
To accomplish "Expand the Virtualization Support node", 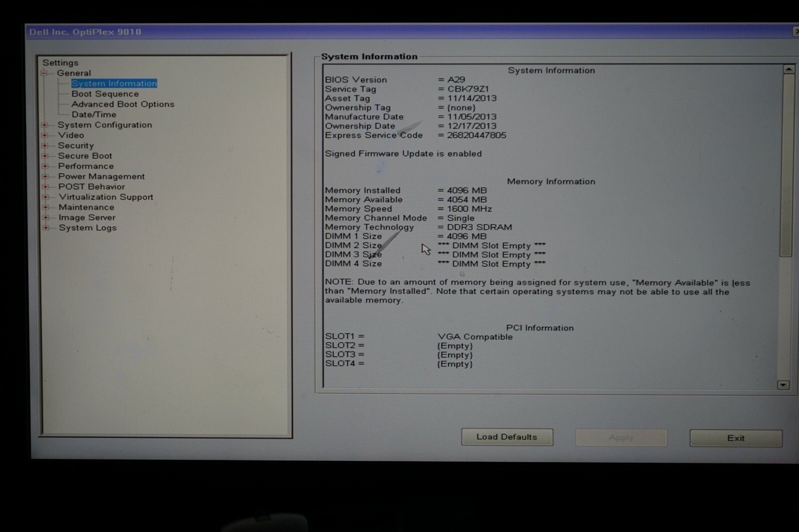I will point(45,197).
